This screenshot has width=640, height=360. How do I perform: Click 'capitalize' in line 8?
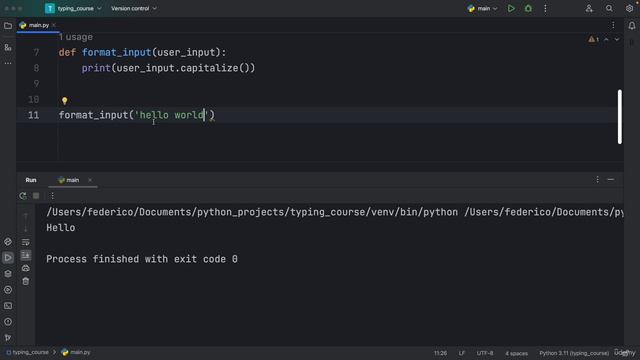pos(209,68)
